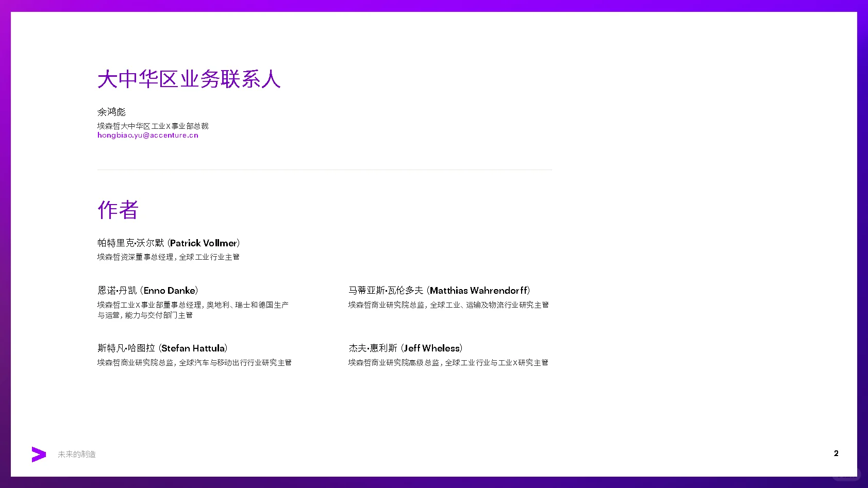
Task: Click the page number 2
Action: point(836,453)
